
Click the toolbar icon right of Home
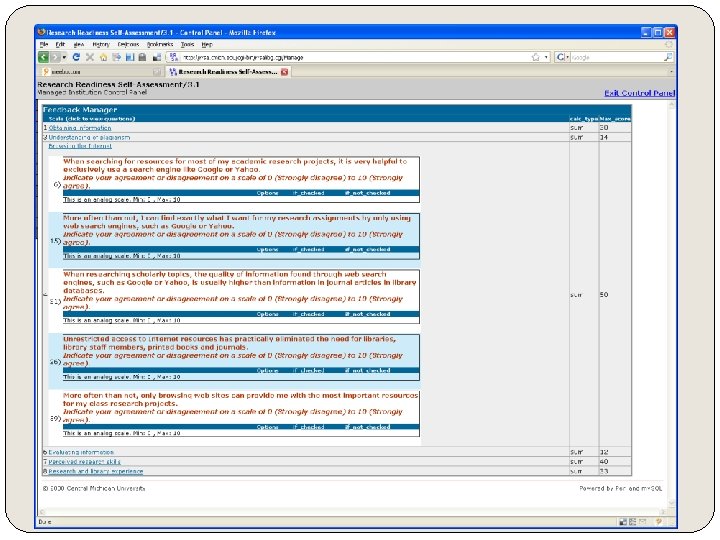[x=117, y=57]
